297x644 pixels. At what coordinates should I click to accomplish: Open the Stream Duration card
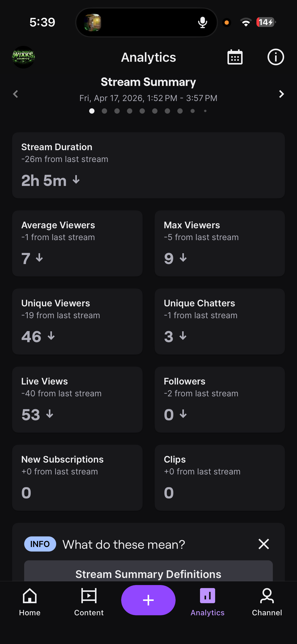click(x=148, y=165)
